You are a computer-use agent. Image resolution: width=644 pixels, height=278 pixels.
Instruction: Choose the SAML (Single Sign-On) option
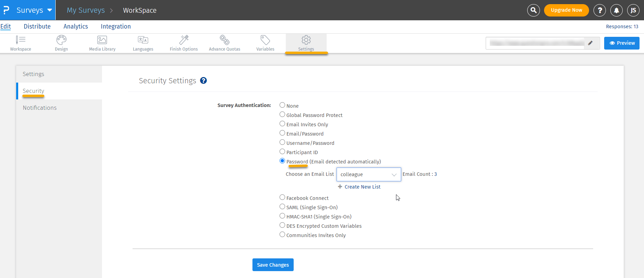pos(282,207)
